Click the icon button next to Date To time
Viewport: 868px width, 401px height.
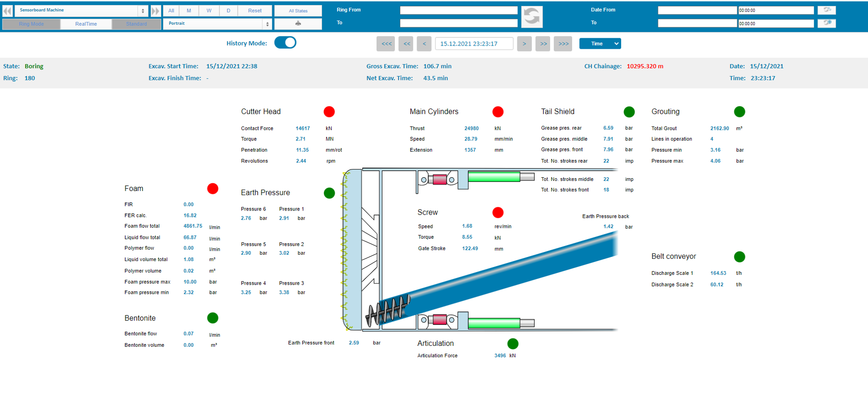coord(826,23)
